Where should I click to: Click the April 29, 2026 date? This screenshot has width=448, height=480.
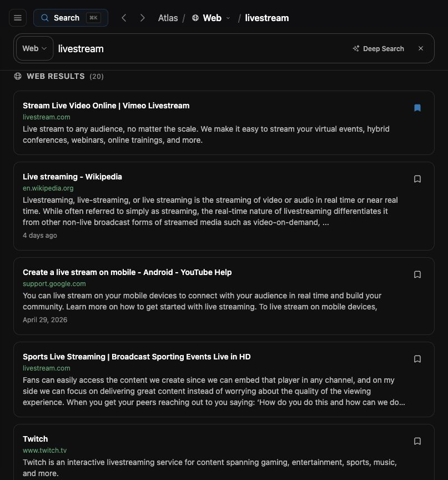[45, 320]
